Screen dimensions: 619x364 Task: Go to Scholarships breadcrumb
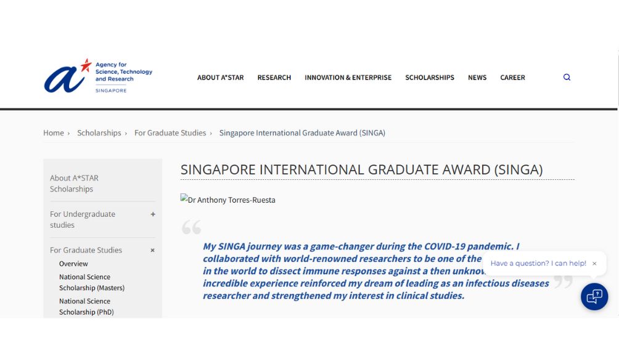pos(99,133)
